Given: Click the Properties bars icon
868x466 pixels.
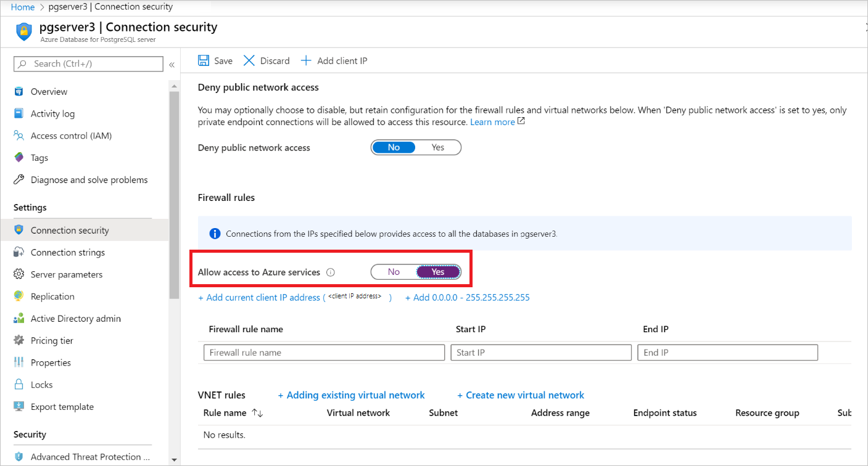Looking at the screenshot, I should coord(19,362).
